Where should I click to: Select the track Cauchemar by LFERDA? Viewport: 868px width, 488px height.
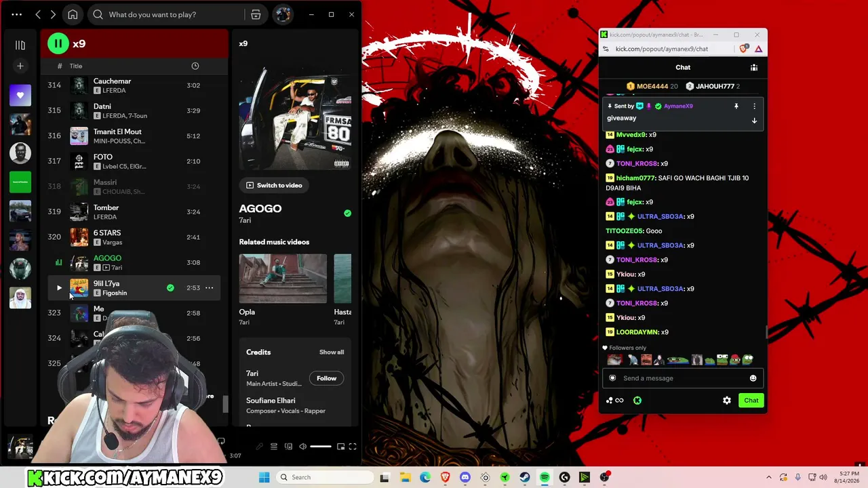[x=134, y=85]
